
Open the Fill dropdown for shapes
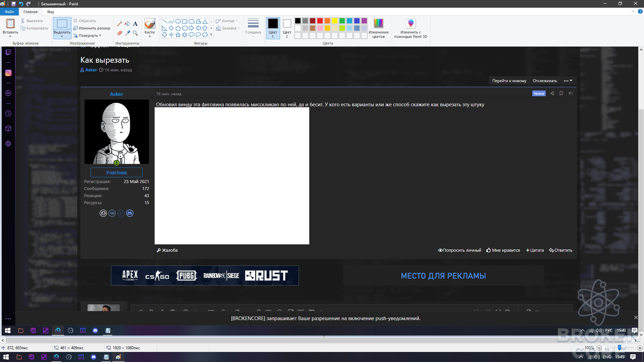pyautogui.click(x=228, y=28)
